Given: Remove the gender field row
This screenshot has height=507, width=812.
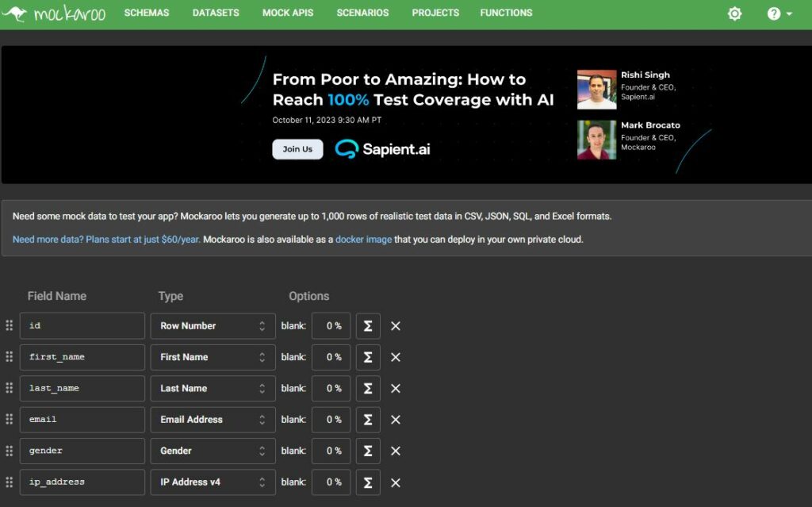Looking at the screenshot, I should (395, 451).
